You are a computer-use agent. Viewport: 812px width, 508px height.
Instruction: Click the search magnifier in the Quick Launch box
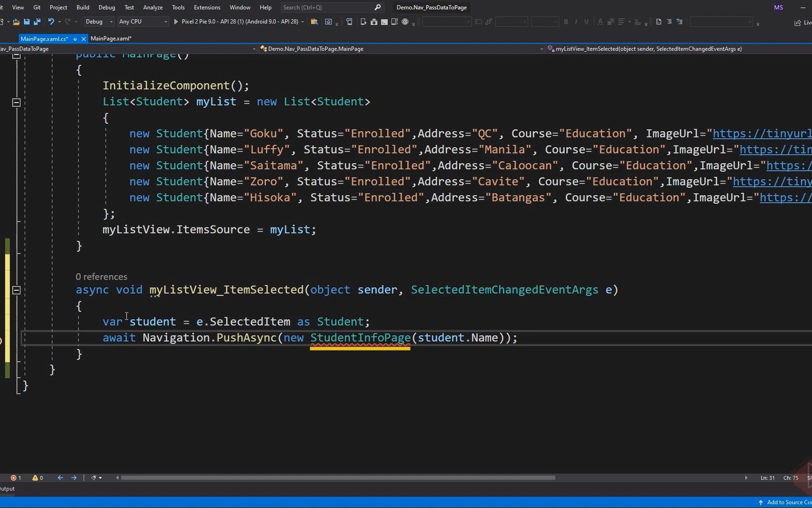377,7
